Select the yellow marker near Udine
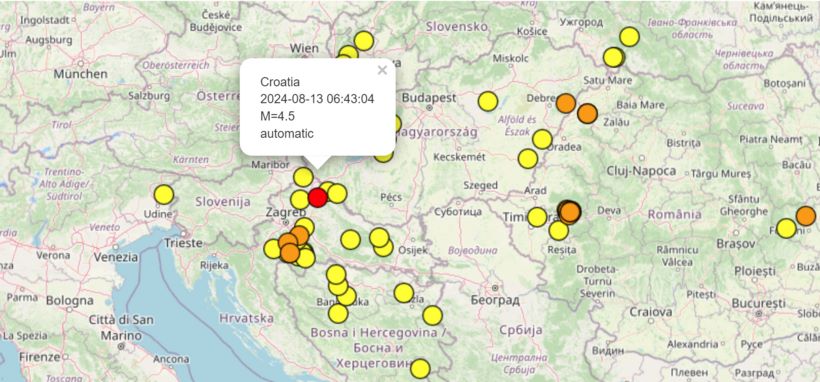This screenshot has height=382, width=820. click(164, 195)
